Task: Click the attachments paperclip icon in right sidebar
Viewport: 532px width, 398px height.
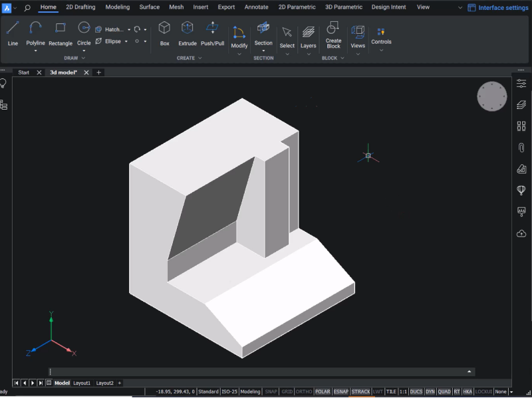Action: point(521,148)
